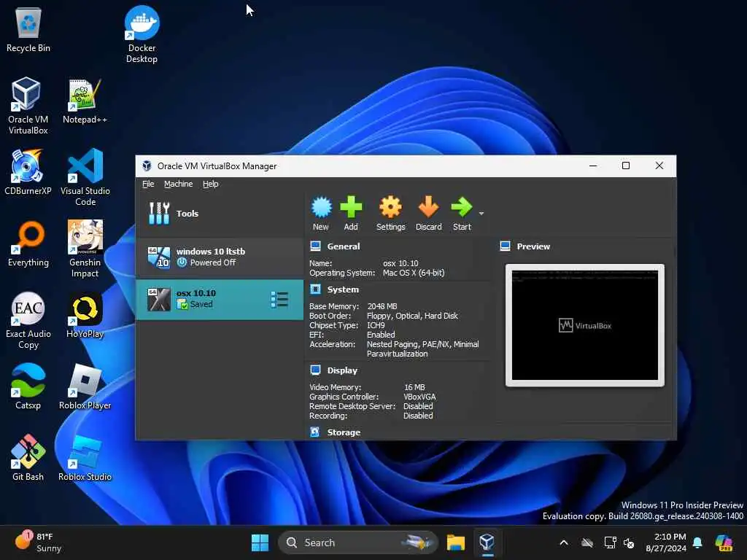The width and height of the screenshot is (747, 560).
Task: Select Tools in the VirtualBox sidebar
Action: click(x=219, y=214)
